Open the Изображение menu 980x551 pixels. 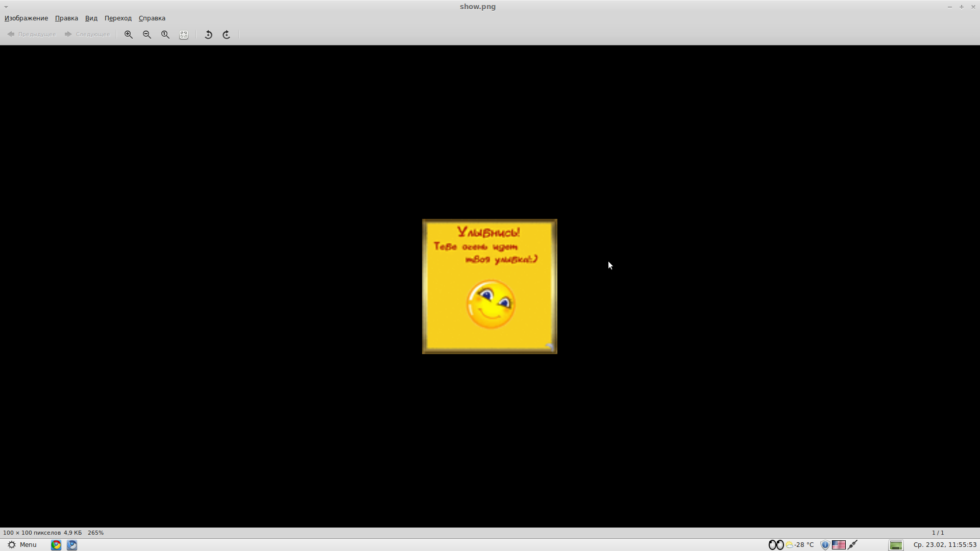tap(26, 18)
